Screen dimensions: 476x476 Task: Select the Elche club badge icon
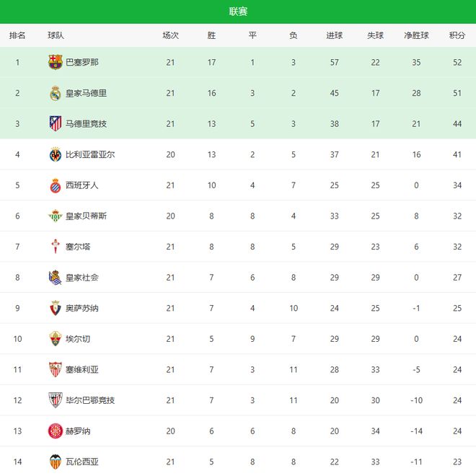tap(56, 339)
